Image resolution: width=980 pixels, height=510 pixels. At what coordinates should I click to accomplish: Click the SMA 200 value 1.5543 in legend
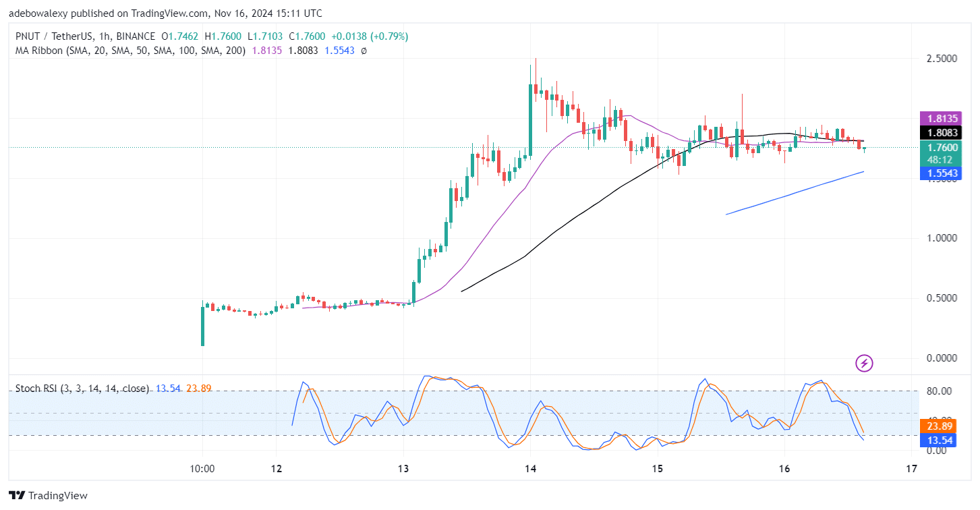[x=339, y=51]
